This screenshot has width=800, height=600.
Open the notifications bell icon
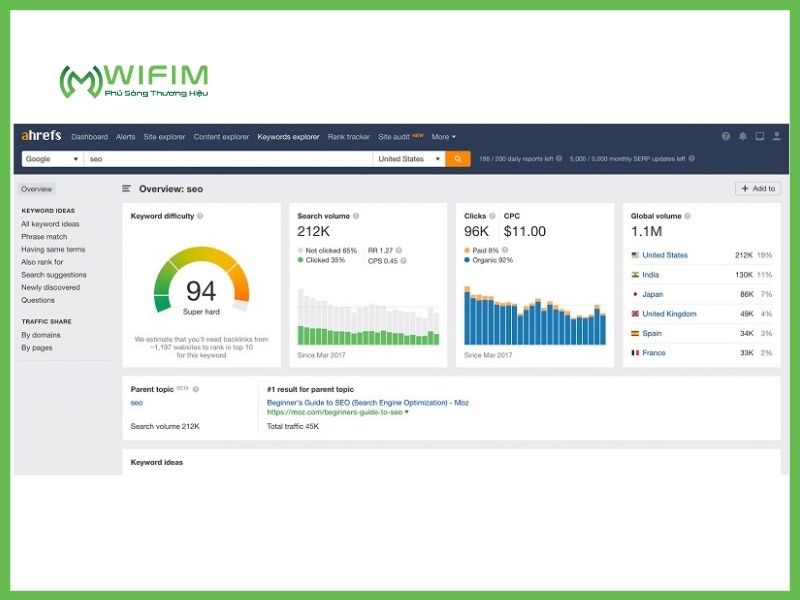[x=743, y=136]
